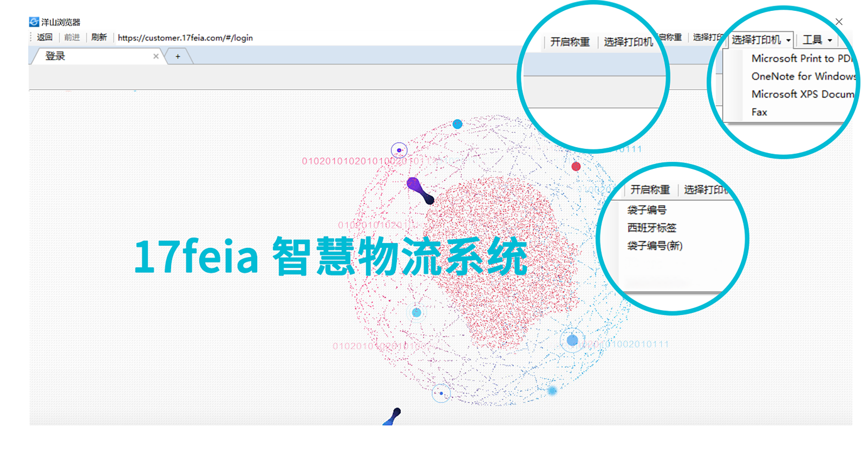868x466 pixels.
Task: Click 开启称重 above the 袋子编号 menu
Action: tap(650, 189)
